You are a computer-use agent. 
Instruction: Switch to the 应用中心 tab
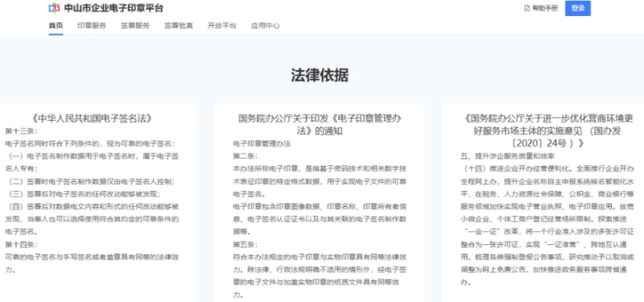[266, 26]
